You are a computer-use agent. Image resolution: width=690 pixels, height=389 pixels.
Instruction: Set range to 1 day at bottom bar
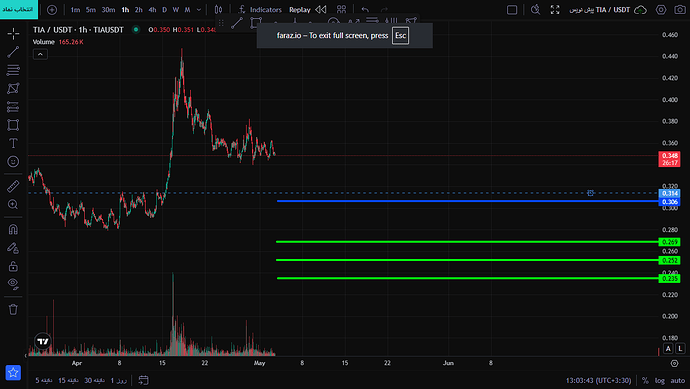pos(119,380)
